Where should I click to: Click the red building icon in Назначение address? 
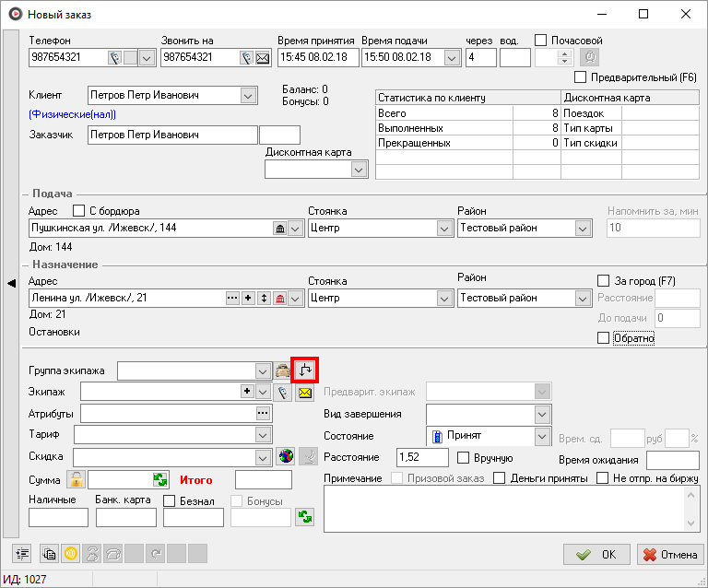click(280, 299)
